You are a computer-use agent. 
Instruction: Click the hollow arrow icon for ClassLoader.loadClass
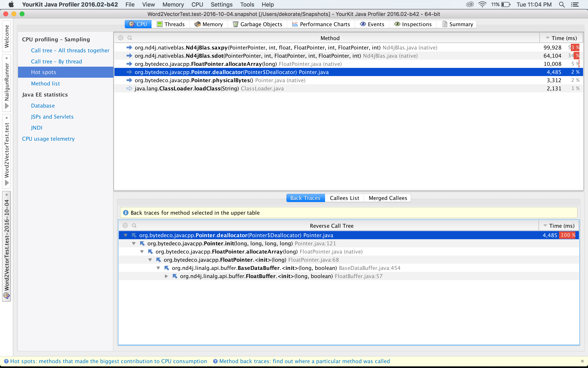coord(129,88)
